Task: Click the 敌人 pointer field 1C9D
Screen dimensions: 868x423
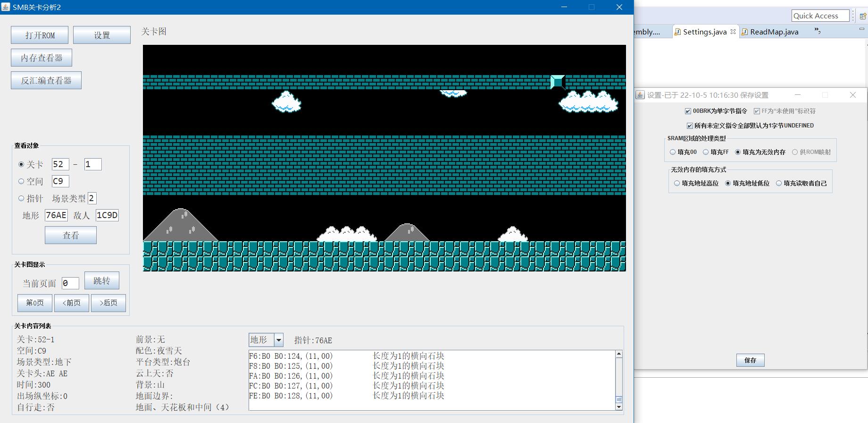Action: 107,215
